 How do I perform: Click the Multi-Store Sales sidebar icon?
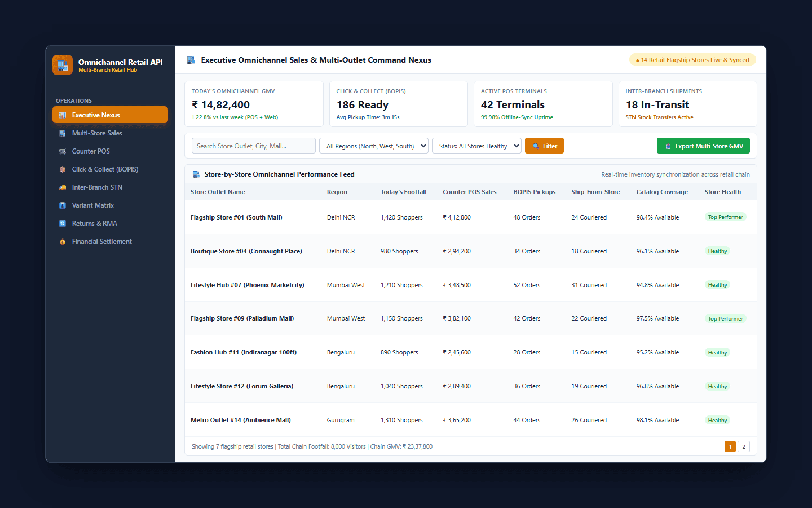tap(63, 133)
